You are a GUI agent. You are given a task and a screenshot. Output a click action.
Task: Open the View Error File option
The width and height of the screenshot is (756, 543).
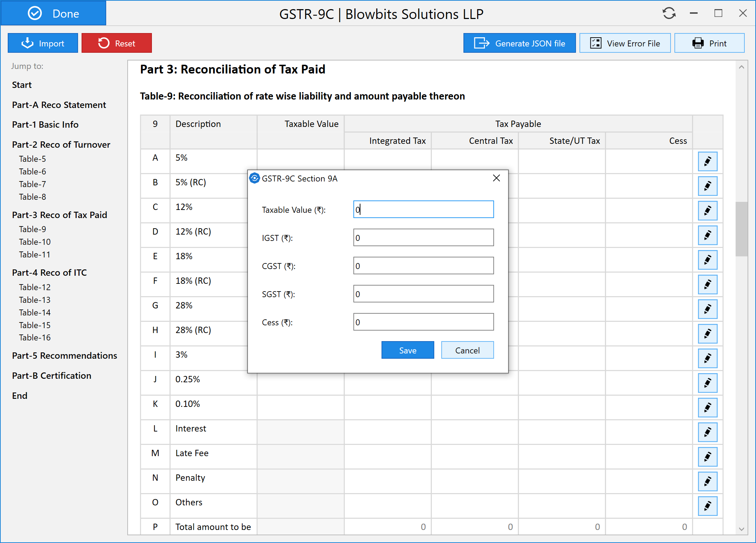point(624,43)
